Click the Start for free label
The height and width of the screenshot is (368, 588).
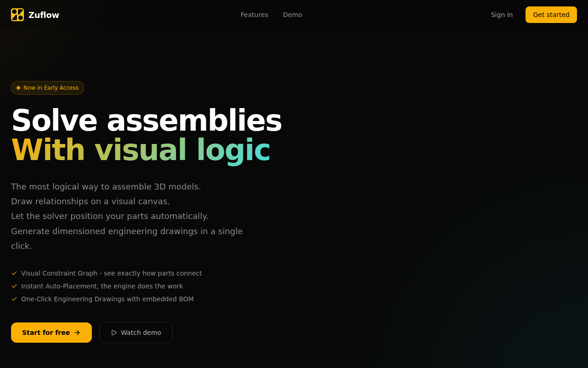pos(46,333)
